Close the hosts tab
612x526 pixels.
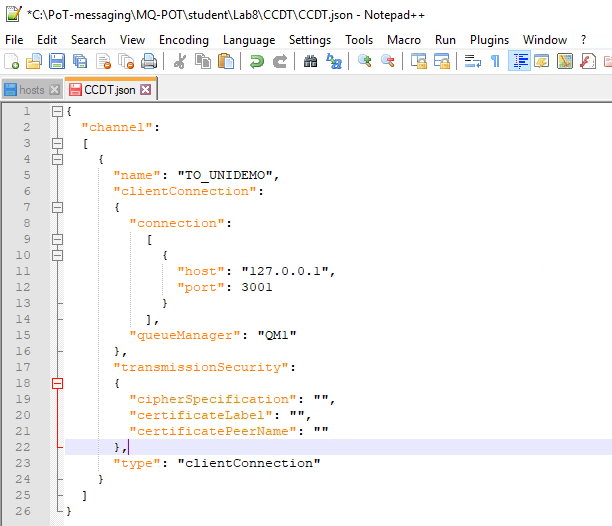coord(55,90)
